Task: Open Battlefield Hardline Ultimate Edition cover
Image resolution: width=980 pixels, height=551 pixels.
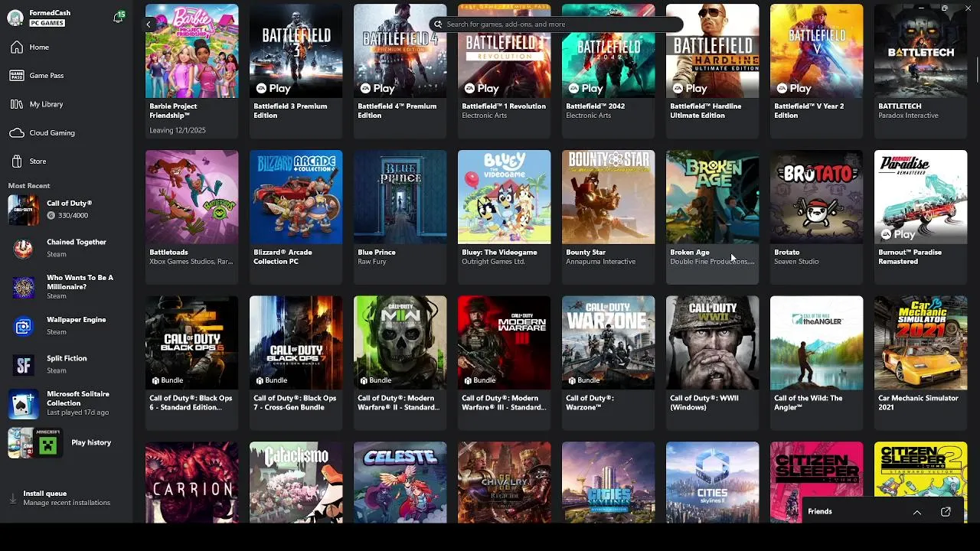Action: [712, 51]
